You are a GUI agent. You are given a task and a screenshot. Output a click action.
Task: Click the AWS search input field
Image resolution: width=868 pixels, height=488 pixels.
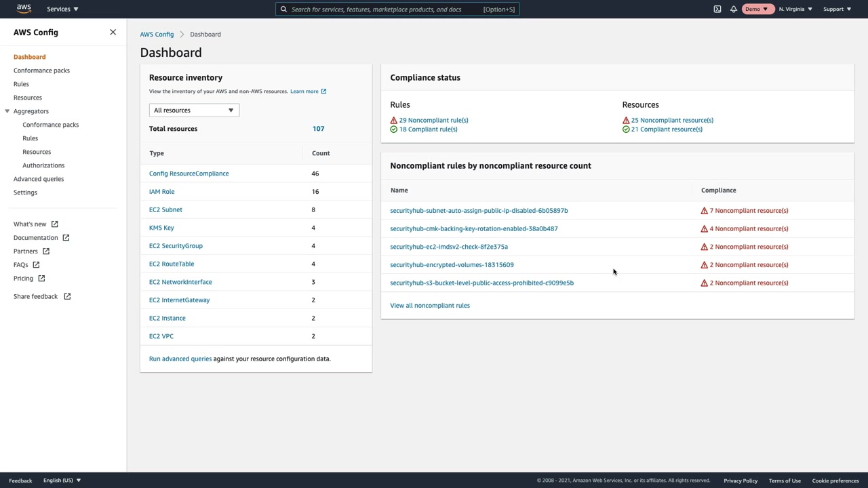click(380, 9)
